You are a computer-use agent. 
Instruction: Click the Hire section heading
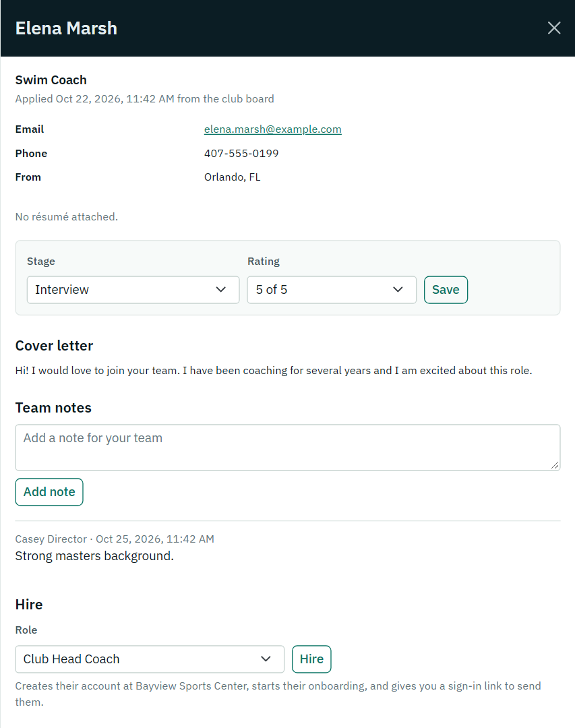tap(29, 605)
